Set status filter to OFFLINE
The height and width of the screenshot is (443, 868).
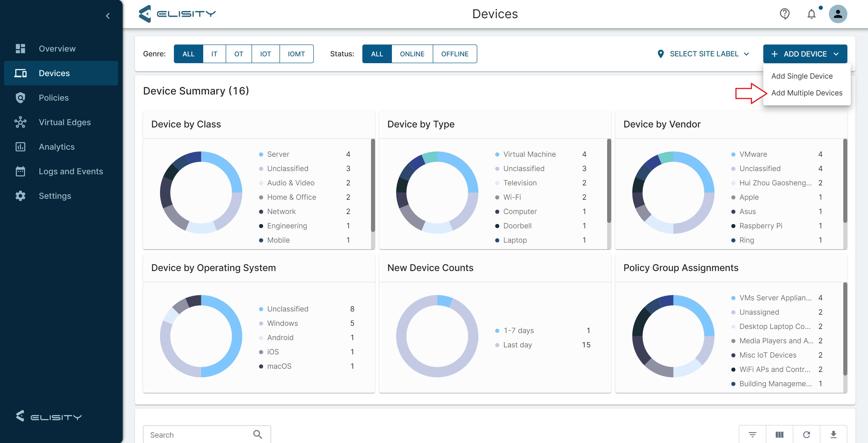(x=455, y=54)
